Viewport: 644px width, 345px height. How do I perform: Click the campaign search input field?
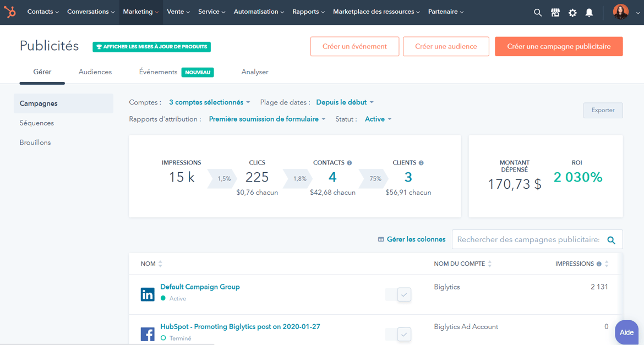(x=527, y=239)
